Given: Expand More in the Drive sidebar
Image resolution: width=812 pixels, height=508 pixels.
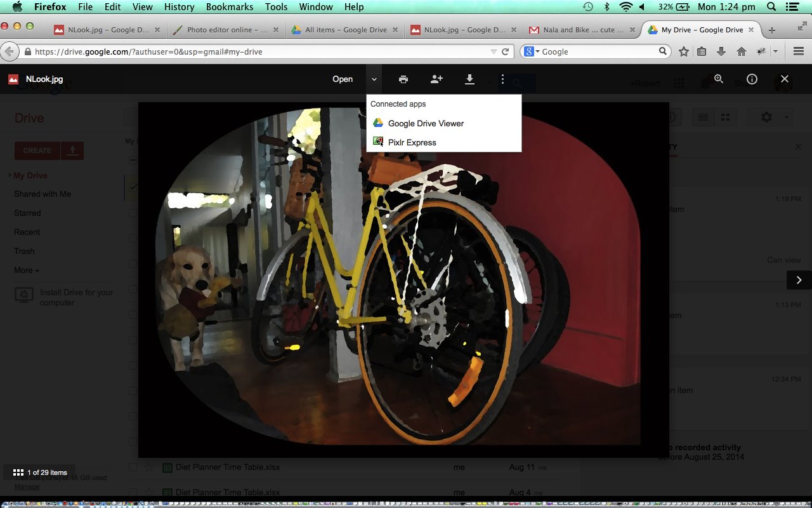Looking at the screenshot, I should click(27, 270).
